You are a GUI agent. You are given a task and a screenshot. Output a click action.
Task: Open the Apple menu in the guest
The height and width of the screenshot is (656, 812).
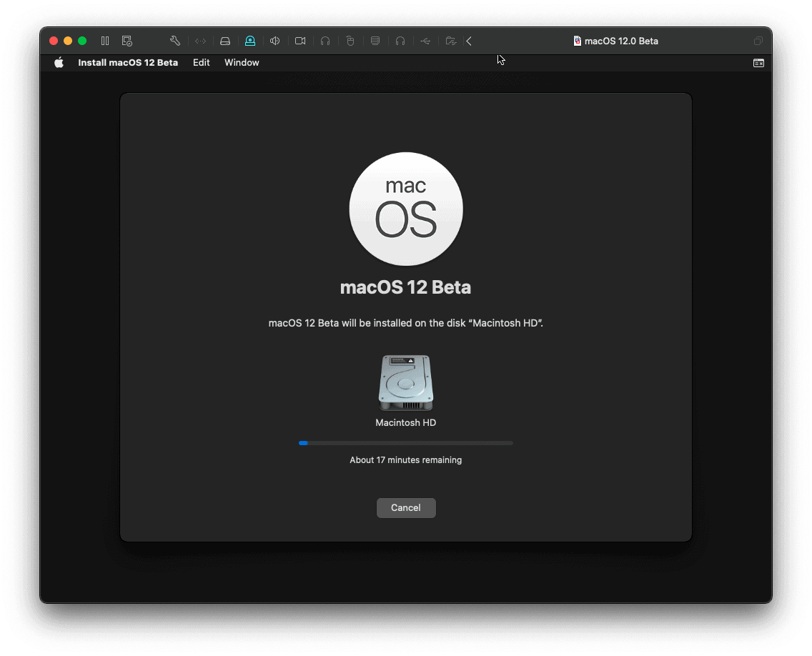(59, 63)
